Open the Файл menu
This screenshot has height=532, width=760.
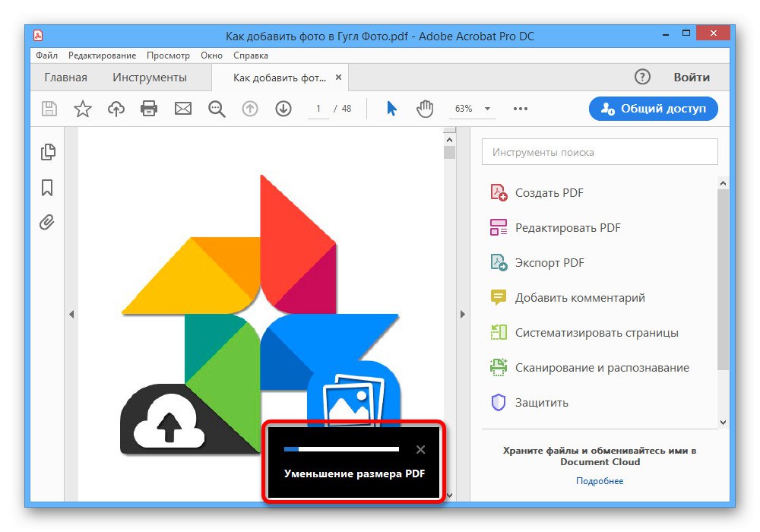coord(46,55)
